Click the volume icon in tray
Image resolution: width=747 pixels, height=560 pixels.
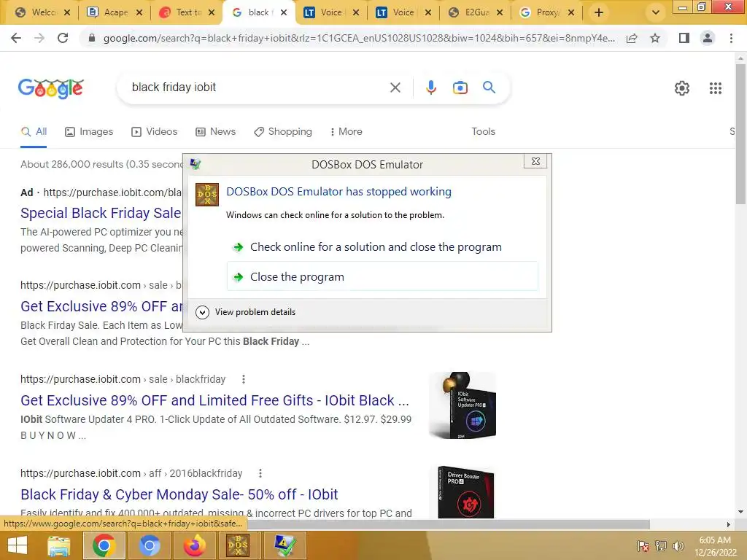678,545
